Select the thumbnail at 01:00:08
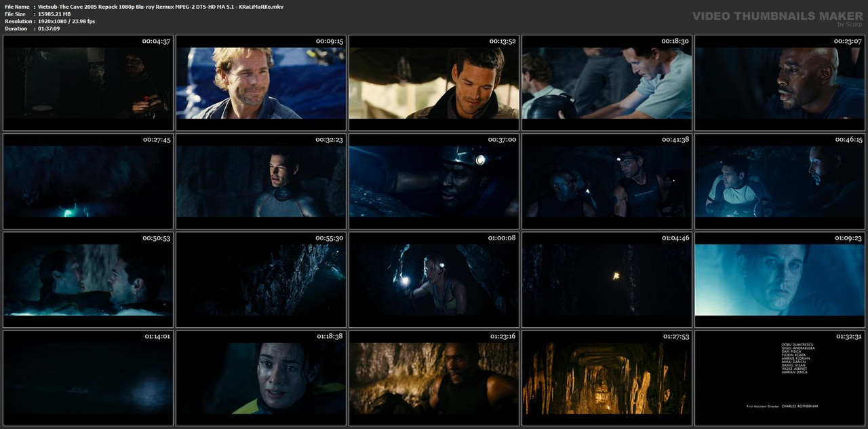 tap(434, 280)
